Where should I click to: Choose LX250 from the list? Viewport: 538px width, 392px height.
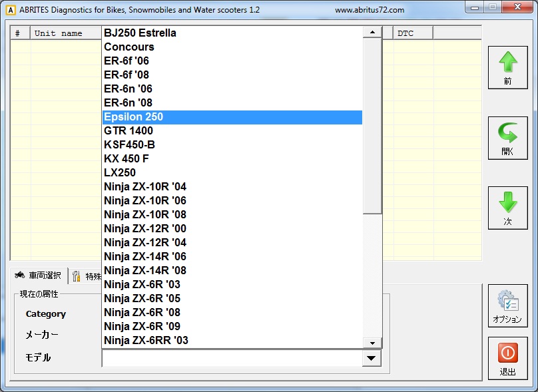coord(232,173)
